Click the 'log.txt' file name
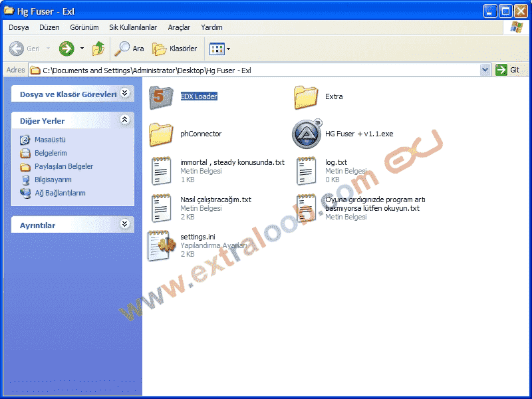 (x=336, y=162)
